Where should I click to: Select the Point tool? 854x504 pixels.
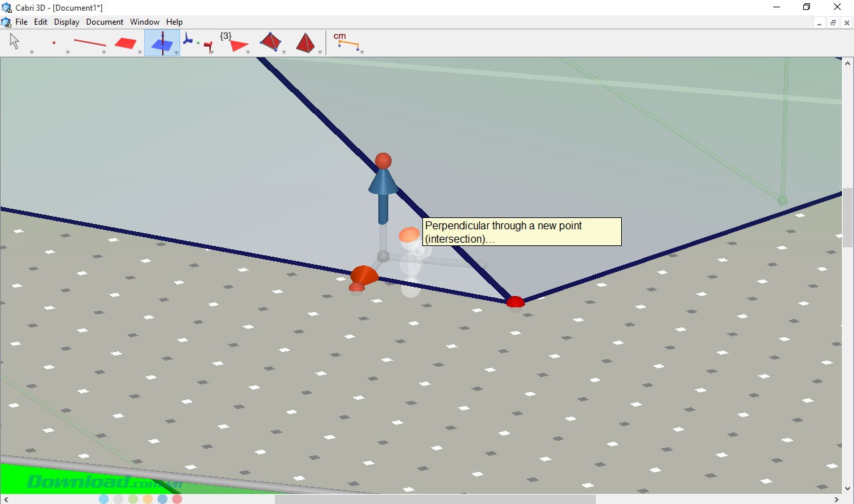(x=53, y=43)
